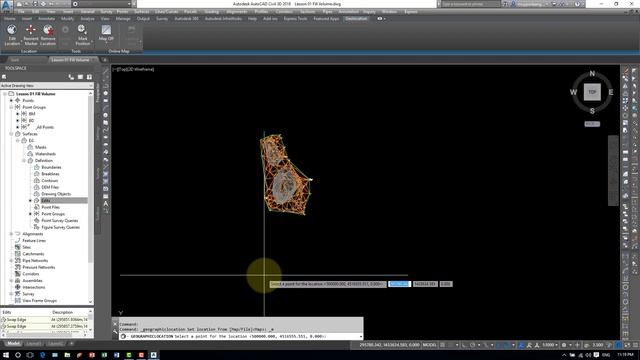The width and height of the screenshot is (640, 360).
Task: Select the DEM Files tree item
Action: (50, 187)
